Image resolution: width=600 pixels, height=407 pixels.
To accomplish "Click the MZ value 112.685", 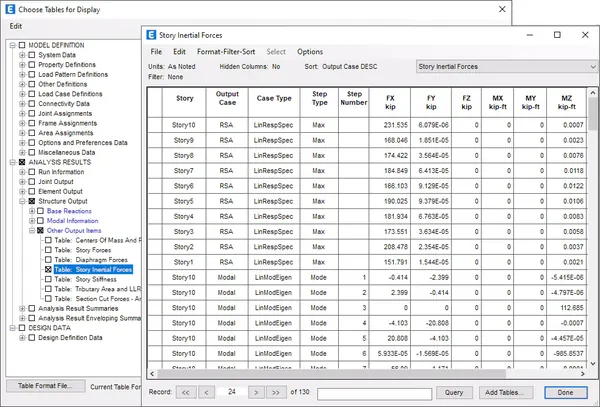I will coord(566,308).
